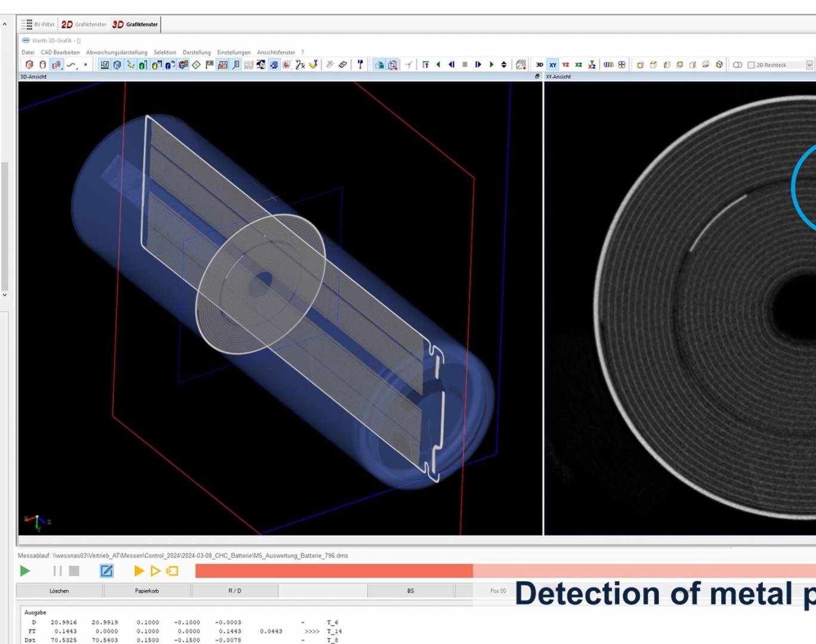Image resolution: width=816 pixels, height=644 pixels.
Task: Click the red CAD solid icon in toolbar
Action: pyautogui.click(x=29, y=64)
